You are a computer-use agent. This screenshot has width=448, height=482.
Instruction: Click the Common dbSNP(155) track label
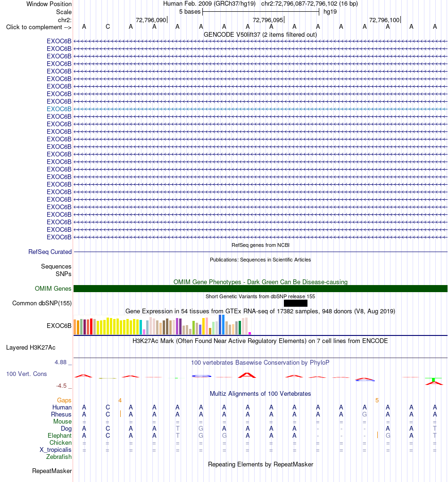[x=42, y=303]
